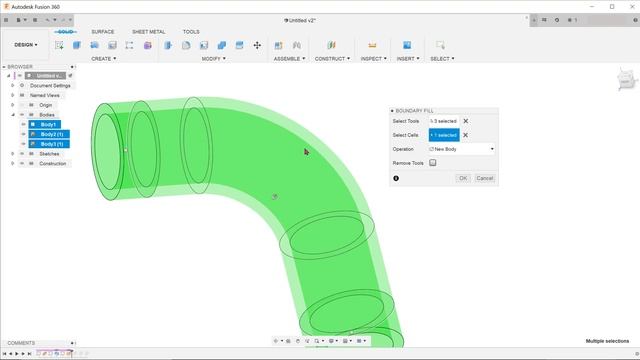Switch to the SHEET METAL tab
The image size is (640, 360).
coord(149,32)
